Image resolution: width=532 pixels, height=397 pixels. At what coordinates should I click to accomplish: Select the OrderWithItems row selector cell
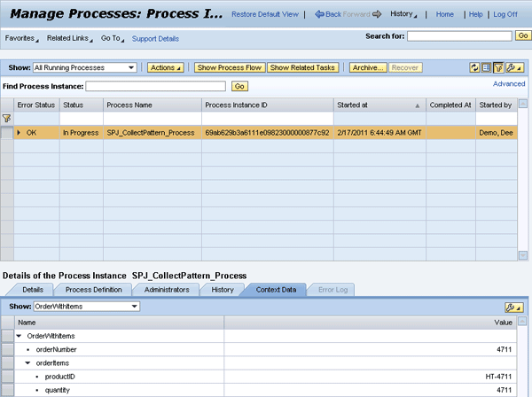(x=7, y=336)
